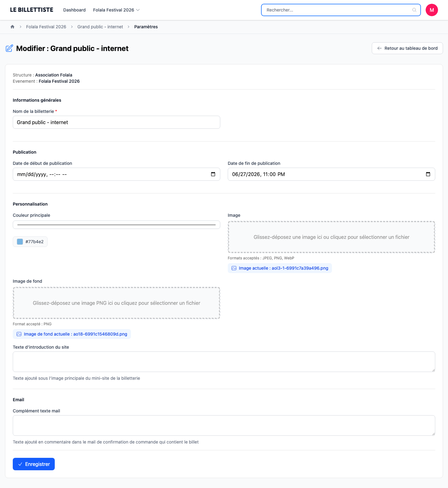Click image icon next to Image actuelle
448x488 pixels.
click(x=234, y=268)
